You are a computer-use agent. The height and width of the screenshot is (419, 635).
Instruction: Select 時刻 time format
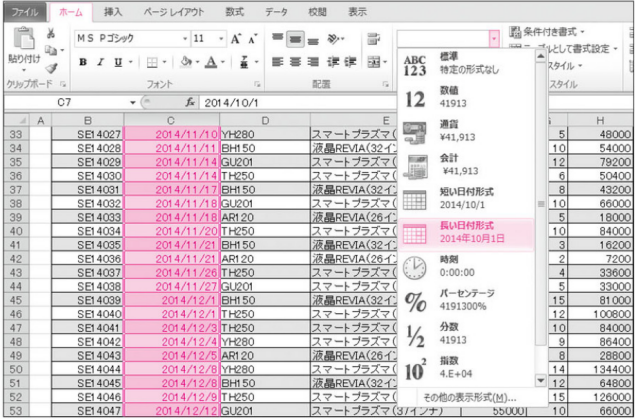tap(467, 266)
